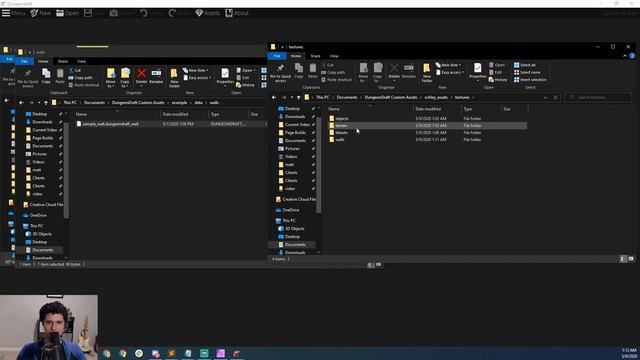640x360 pixels.
Task: Open File tab in textures window
Action: pos(277,56)
